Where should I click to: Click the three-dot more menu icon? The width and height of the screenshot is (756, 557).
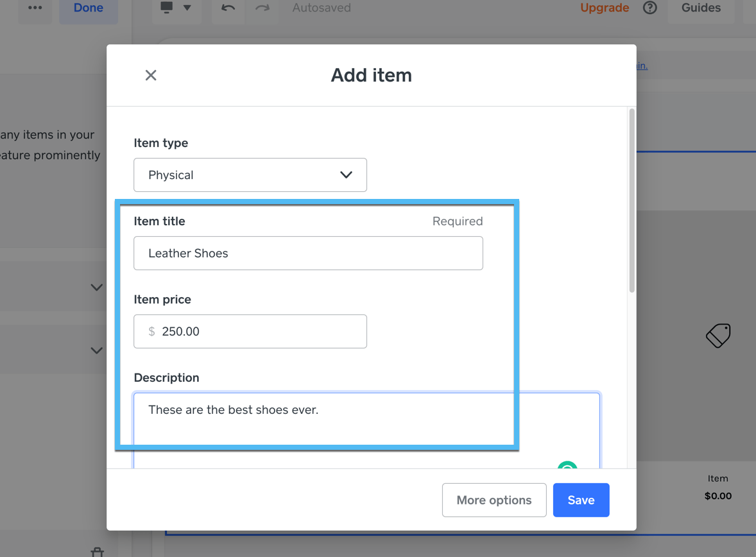[35, 8]
